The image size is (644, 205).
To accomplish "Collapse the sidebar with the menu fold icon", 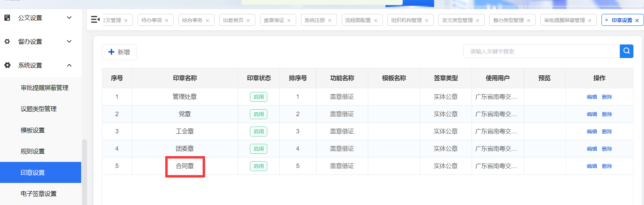I will point(95,20).
